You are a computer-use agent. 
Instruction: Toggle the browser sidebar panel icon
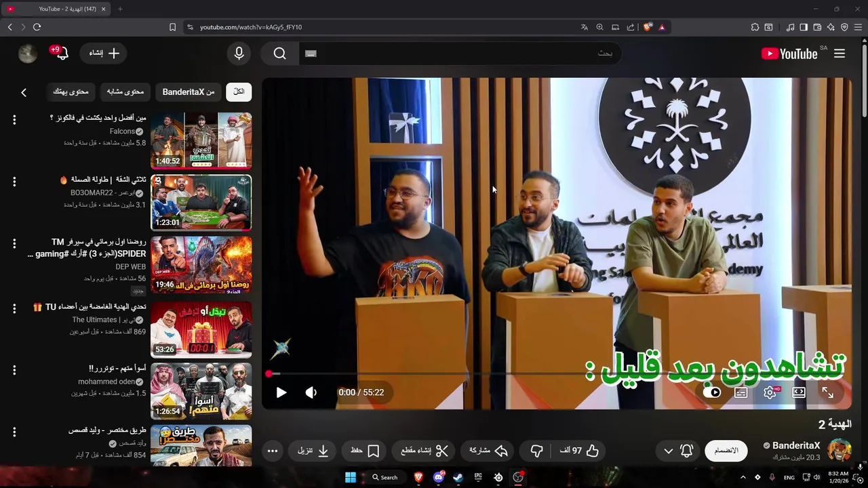point(804,27)
